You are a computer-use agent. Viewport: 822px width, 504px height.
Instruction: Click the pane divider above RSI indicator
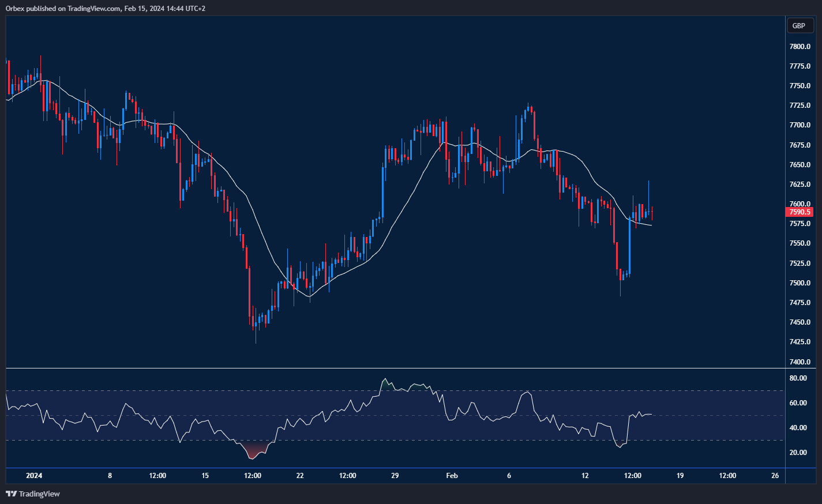click(x=395, y=368)
